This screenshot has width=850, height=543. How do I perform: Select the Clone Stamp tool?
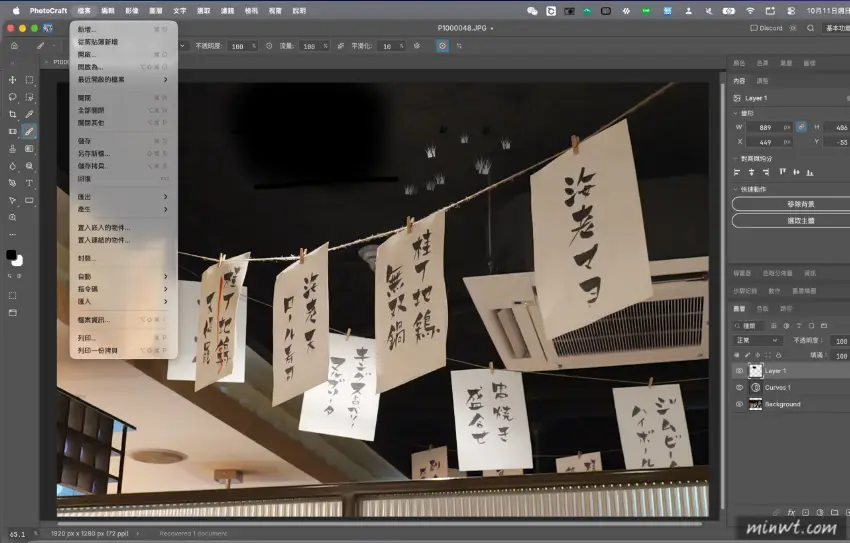pyautogui.click(x=12, y=148)
